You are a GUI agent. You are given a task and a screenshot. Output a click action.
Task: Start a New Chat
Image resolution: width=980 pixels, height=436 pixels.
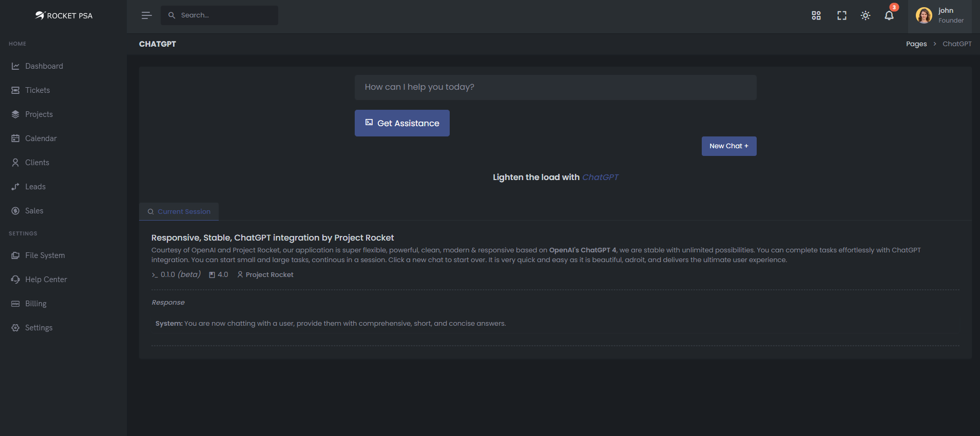(x=728, y=146)
